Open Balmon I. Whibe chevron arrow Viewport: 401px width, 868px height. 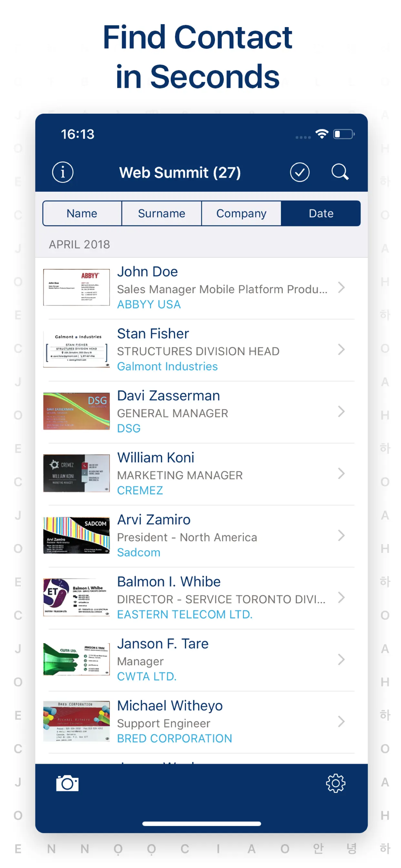pyautogui.click(x=341, y=597)
